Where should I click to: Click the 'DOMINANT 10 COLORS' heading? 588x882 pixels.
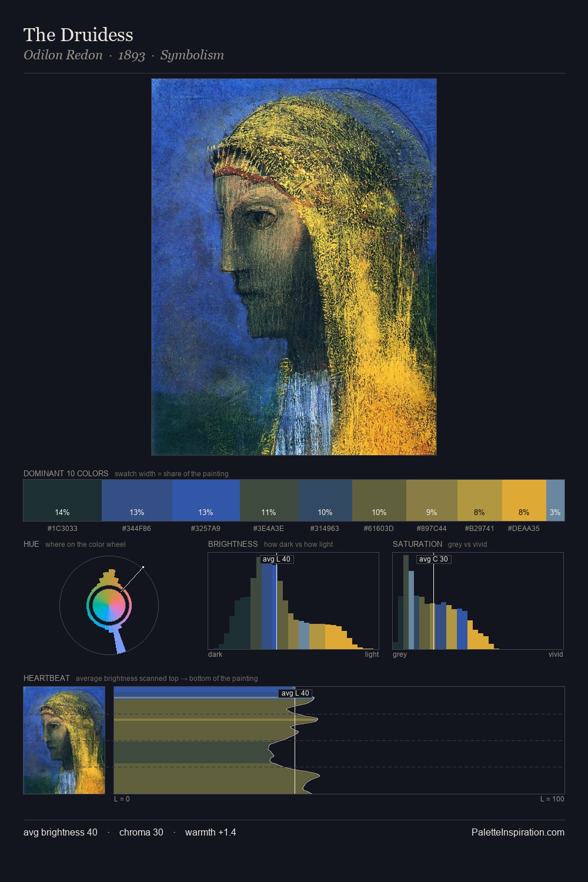click(x=66, y=473)
